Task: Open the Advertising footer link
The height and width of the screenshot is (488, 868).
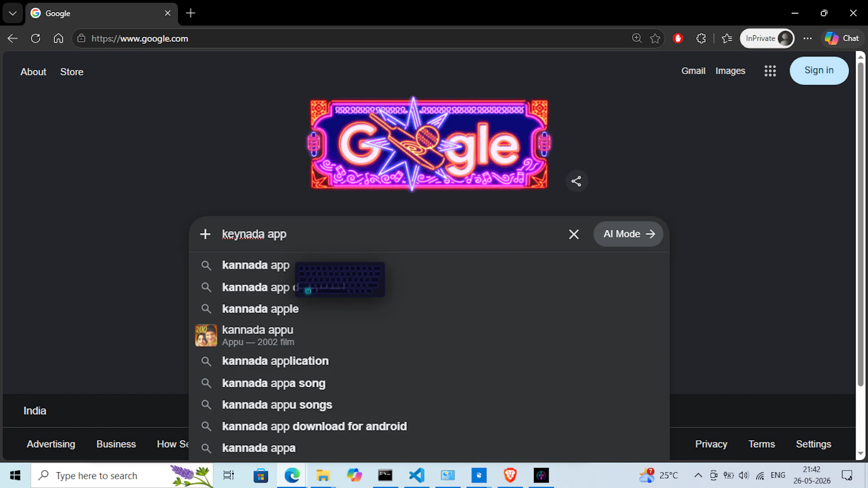Action: click(x=51, y=444)
